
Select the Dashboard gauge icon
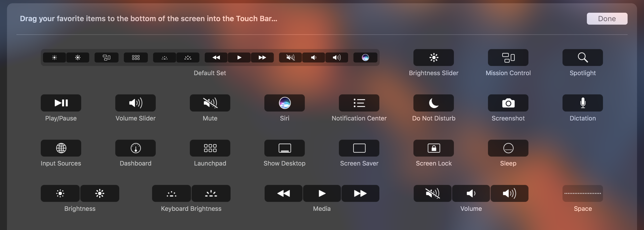135,148
